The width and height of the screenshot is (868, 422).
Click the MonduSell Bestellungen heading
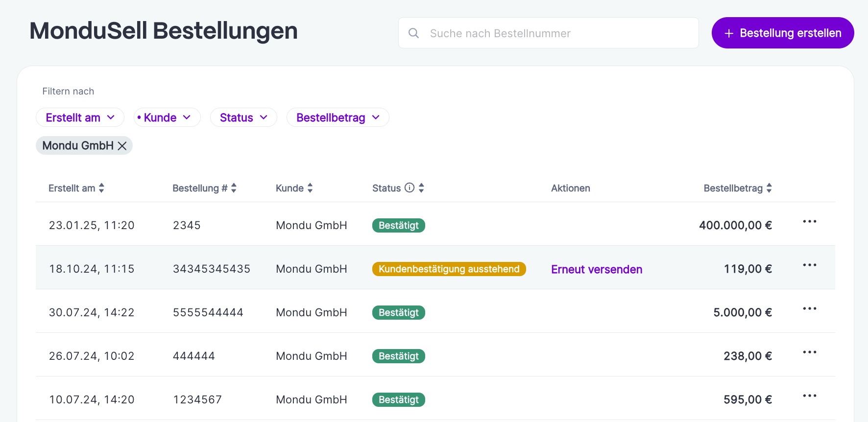[x=164, y=31]
